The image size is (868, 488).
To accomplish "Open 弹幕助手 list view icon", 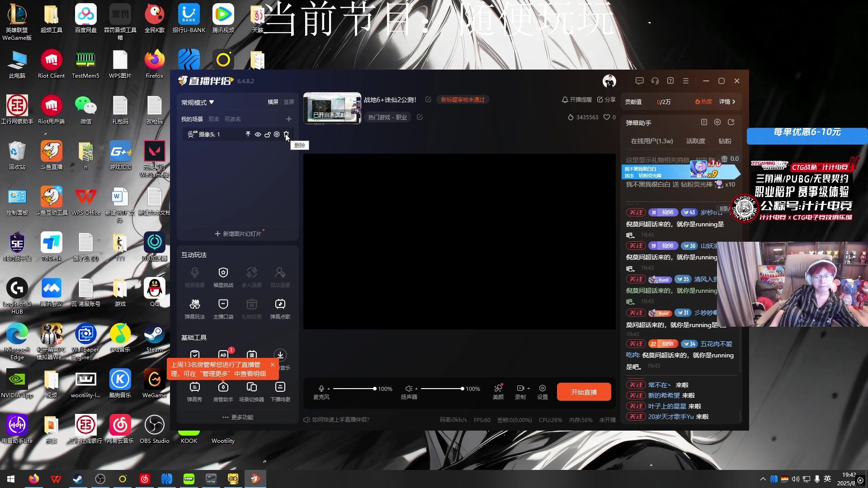I will (x=704, y=122).
